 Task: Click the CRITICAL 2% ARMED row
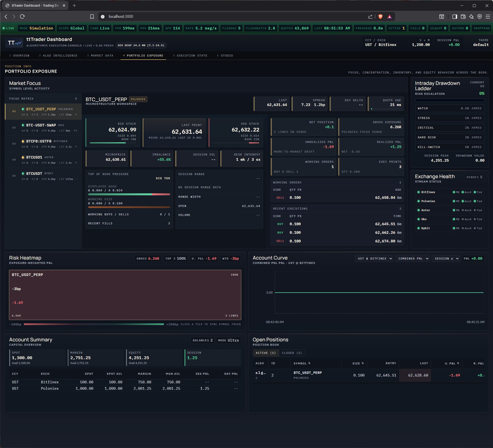pos(449,128)
